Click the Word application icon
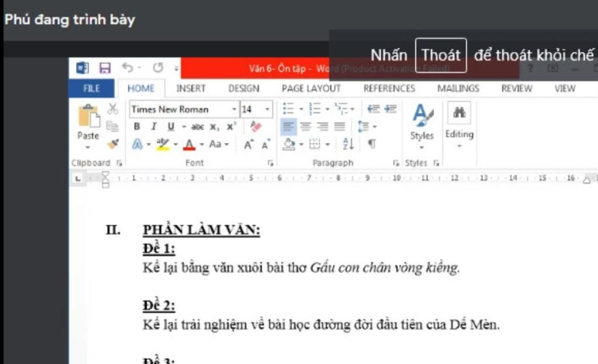The image size is (598, 364). coord(82,68)
